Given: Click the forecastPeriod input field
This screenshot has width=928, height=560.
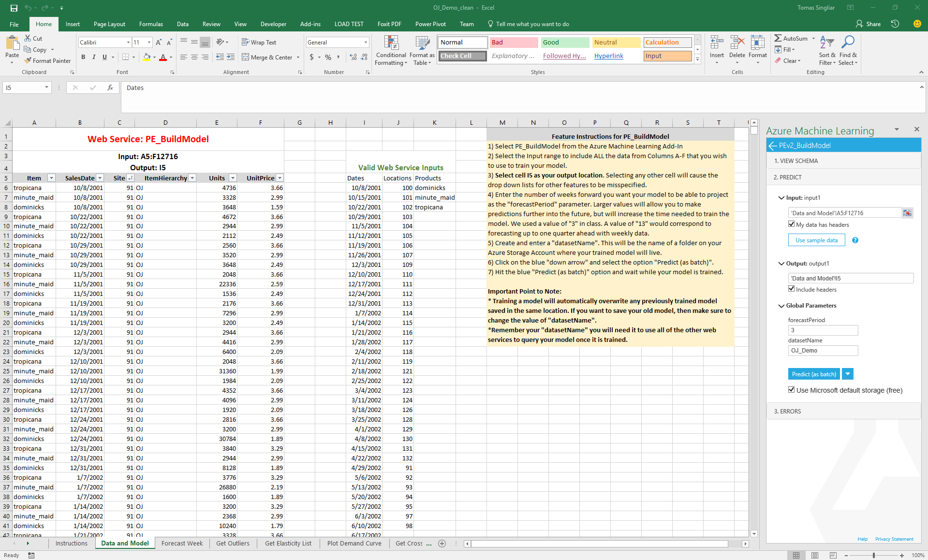Looking at the screenshot, I should coord(823,330).
